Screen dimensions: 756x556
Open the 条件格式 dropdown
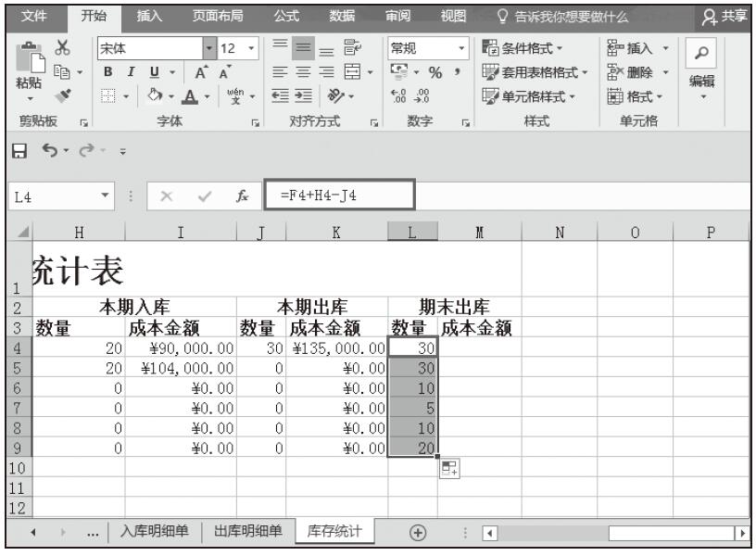tap(528, 47)
